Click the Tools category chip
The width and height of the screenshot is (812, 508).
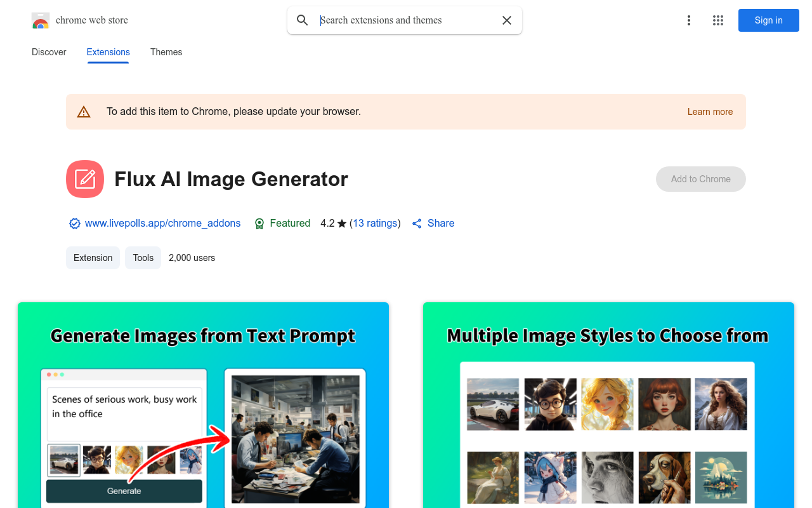coord(143,258)
